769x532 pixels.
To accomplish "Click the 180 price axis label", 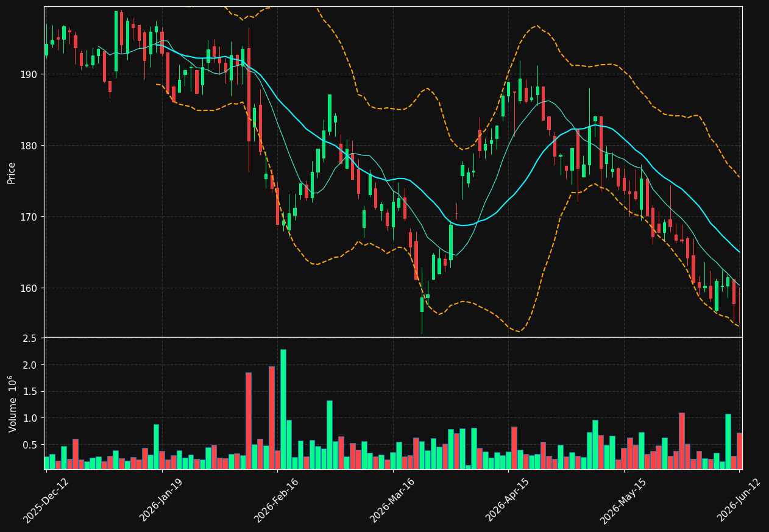I will point(29,146).
